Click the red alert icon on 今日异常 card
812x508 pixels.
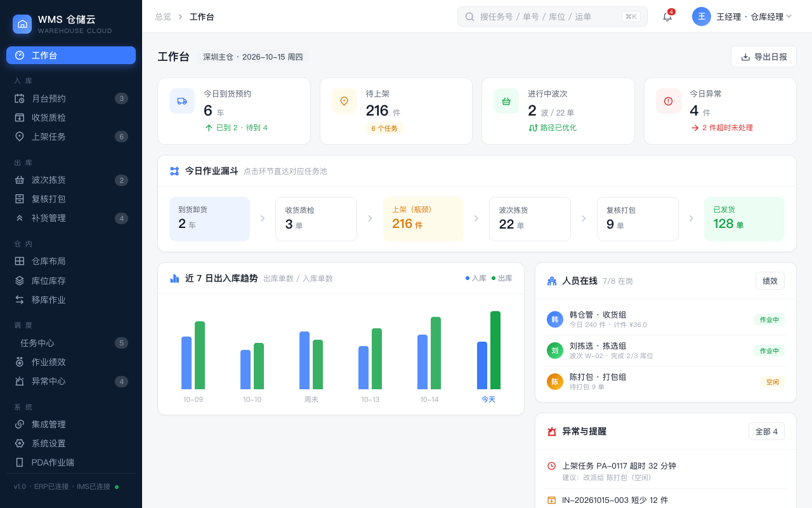pos(669,101)
